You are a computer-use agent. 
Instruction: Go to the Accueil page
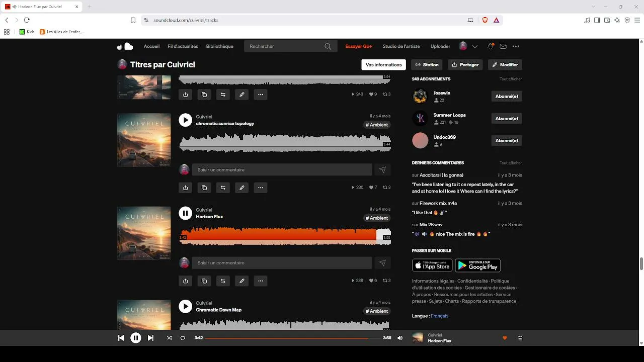tap(151, 46)
